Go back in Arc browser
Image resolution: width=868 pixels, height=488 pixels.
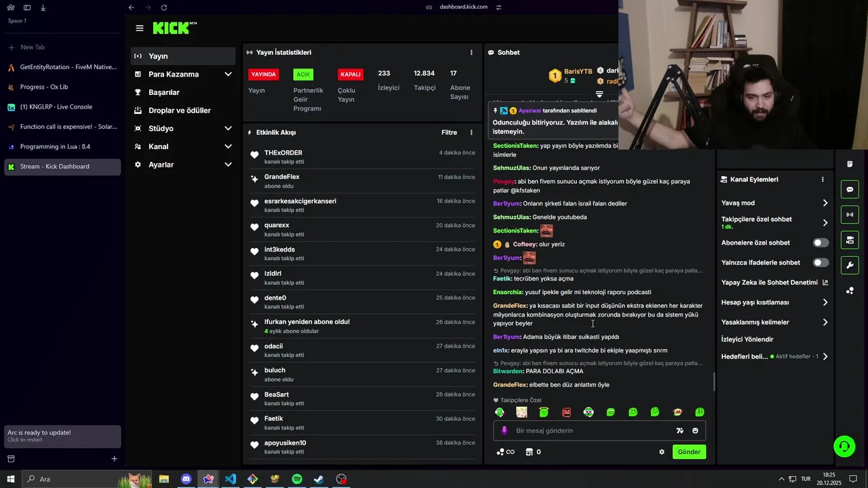pos(132,7)
